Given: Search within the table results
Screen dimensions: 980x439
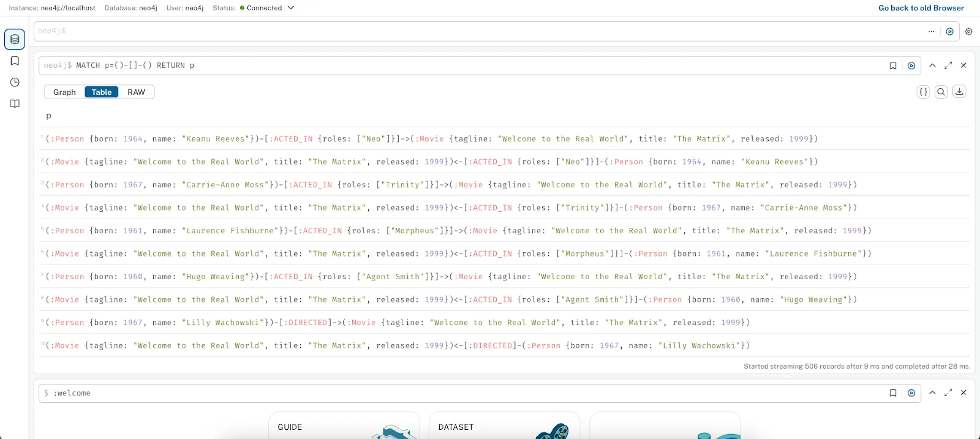Looking at the screenshot, I should [x=941, y=92].
